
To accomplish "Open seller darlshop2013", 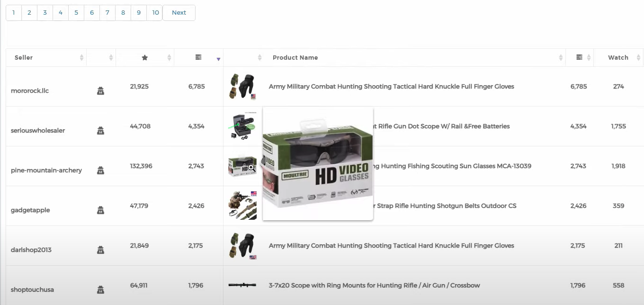I will 31,250.
